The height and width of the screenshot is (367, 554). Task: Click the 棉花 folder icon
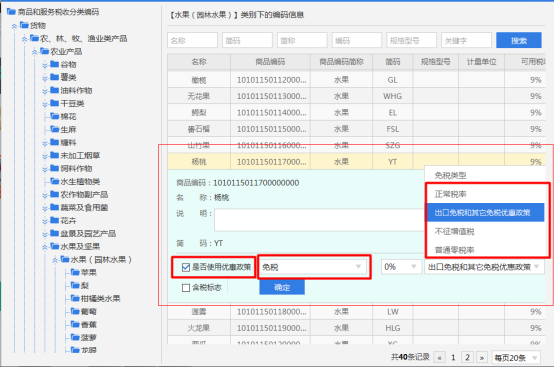click(54, 116)
